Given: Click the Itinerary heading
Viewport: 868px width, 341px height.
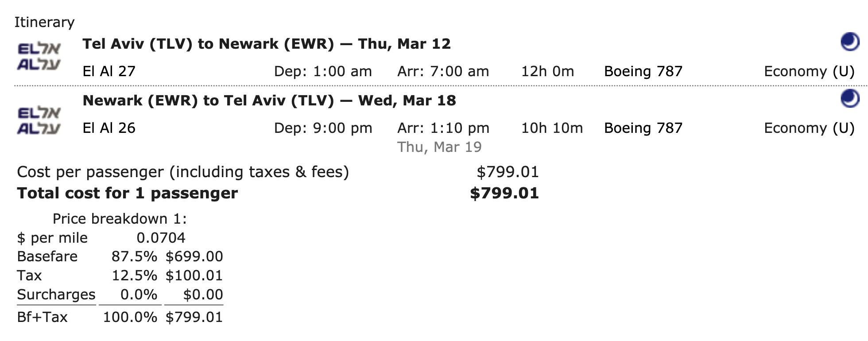Looking at the screenshot, I should click(44, 22).
